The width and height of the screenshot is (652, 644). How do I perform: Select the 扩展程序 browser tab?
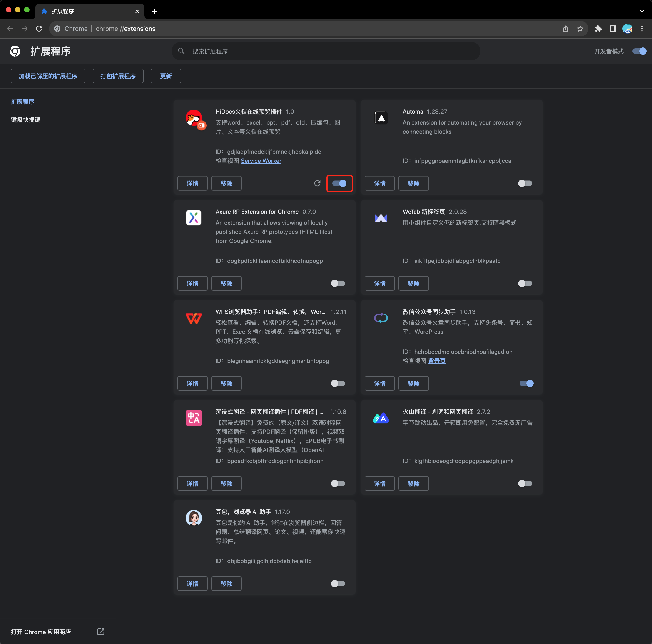tap(90, 12)
